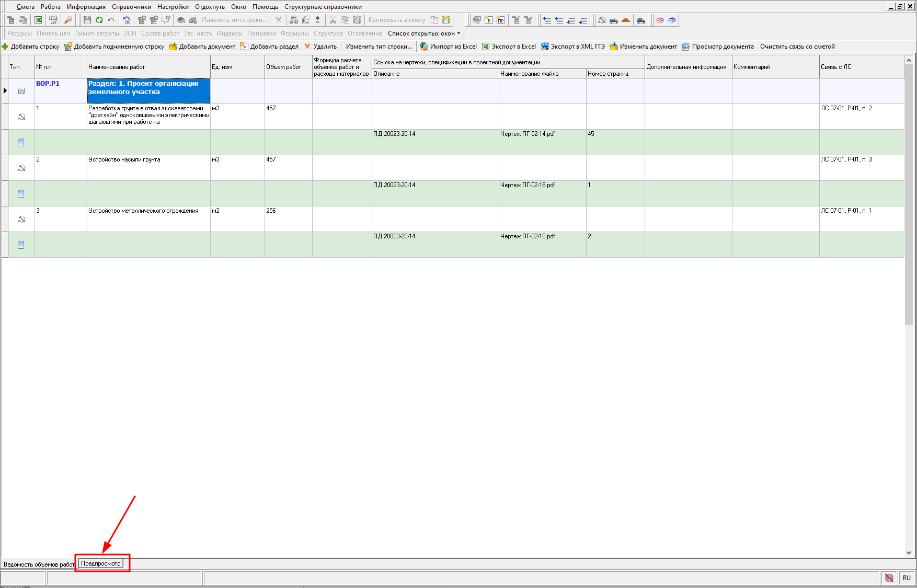Click Просмотр документа button
Image resolution: width=917 pixels, height=588 pixels.
coord(718,47)
